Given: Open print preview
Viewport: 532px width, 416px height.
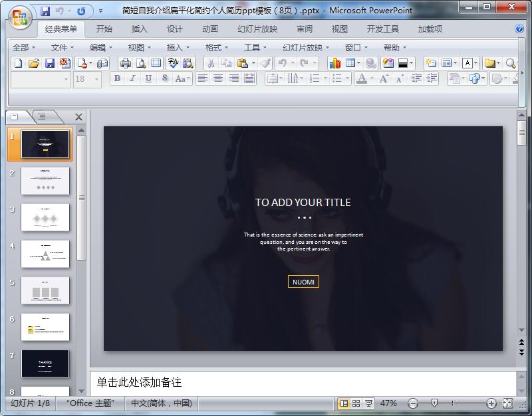Looking at the screenshot, I should 141,63.
